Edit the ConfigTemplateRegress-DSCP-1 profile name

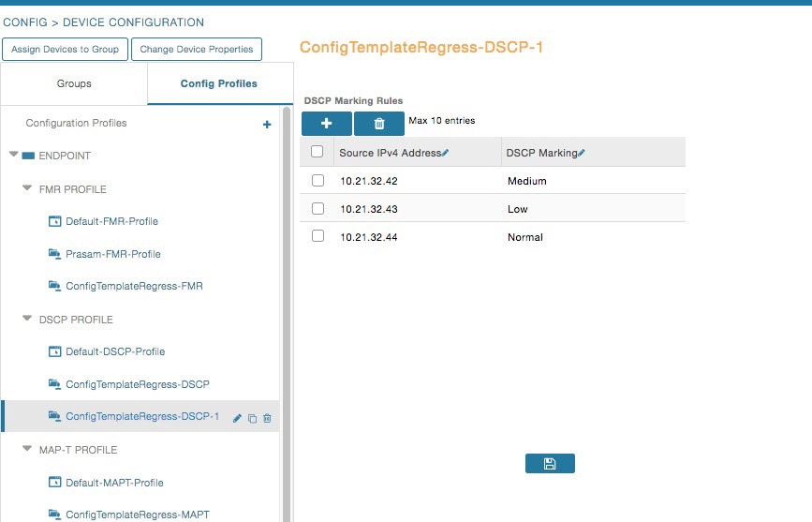click(237, 418)
